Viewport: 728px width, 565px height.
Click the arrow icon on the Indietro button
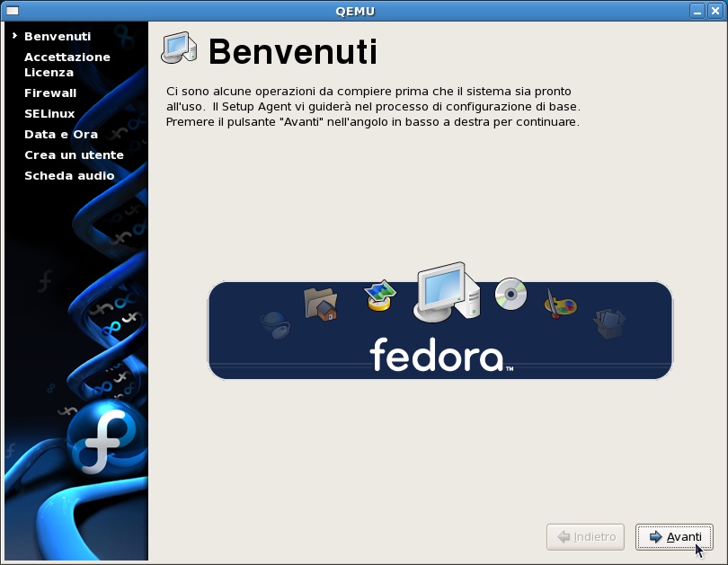click(x=564, y=537)
